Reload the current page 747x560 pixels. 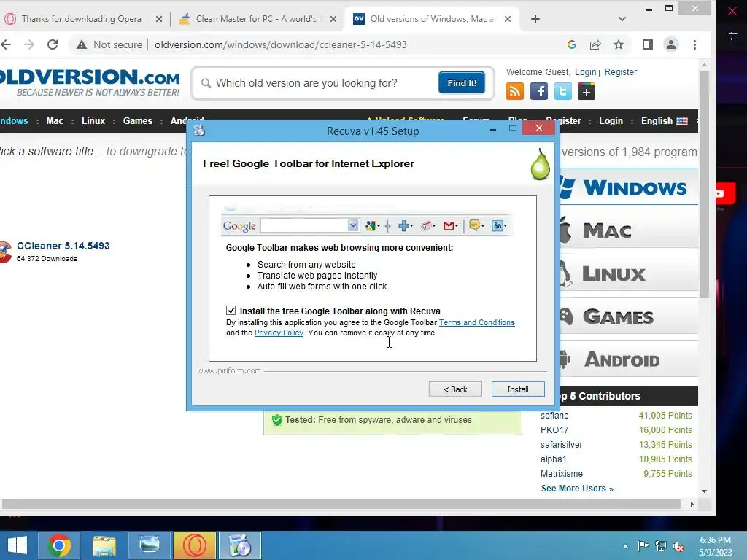53,44
